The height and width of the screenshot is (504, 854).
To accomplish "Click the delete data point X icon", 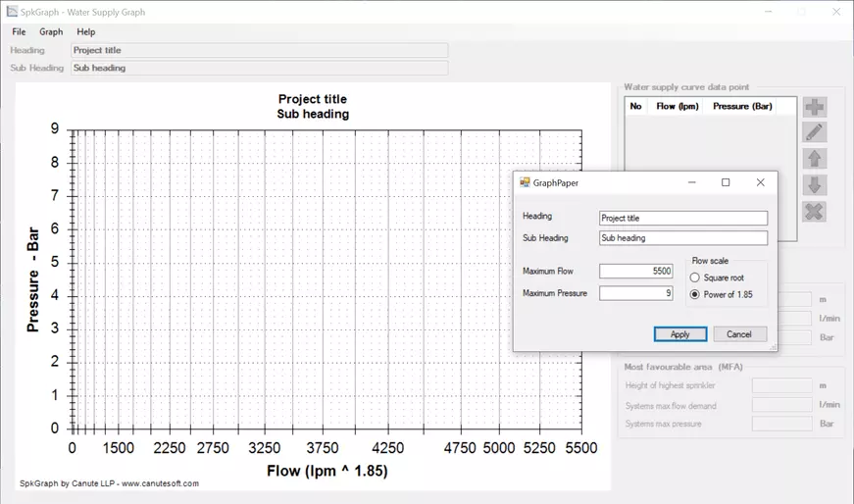I will [x=814, y=212].
